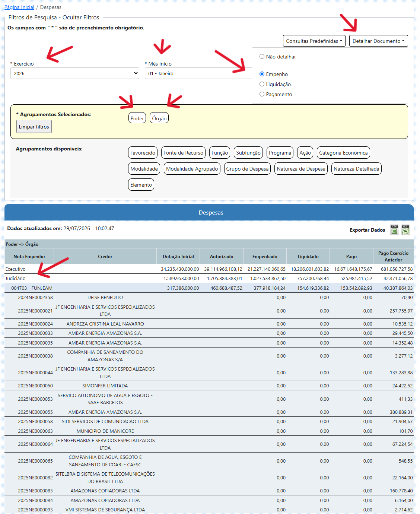The height and width of the screenshot is (514, 420).
Task: Click credor DEISE BENEDITO
Action: [105, 297]
